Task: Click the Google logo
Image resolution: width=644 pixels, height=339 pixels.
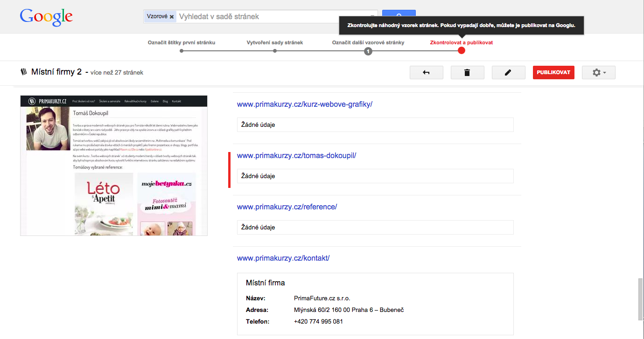Action: [x=46, y=18]
